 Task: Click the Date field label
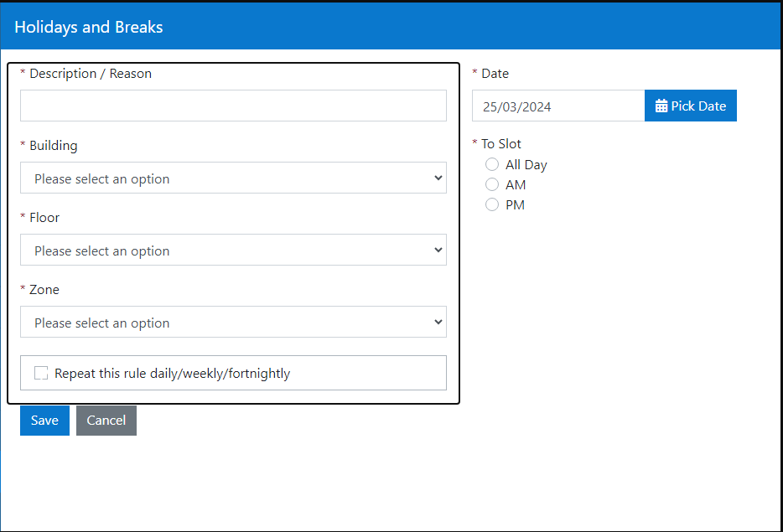click(495, 74)
